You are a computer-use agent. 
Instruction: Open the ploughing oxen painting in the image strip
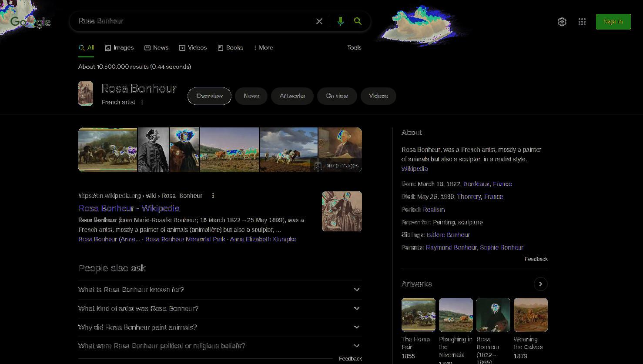(x=229, y=150)
